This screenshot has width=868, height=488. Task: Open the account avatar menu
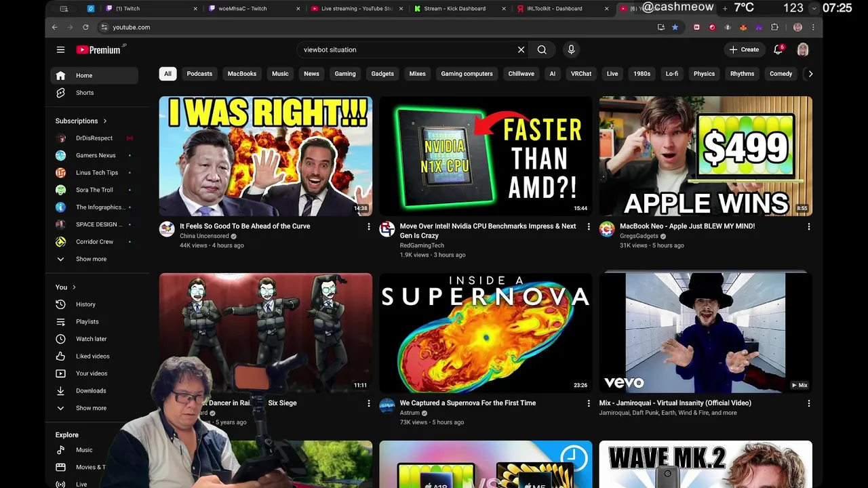(x=803, y=49)
